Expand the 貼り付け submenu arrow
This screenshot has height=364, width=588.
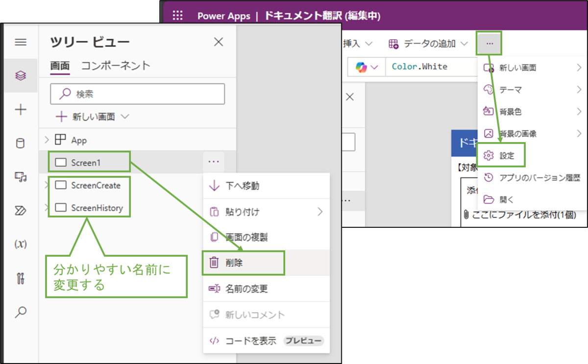320,212
